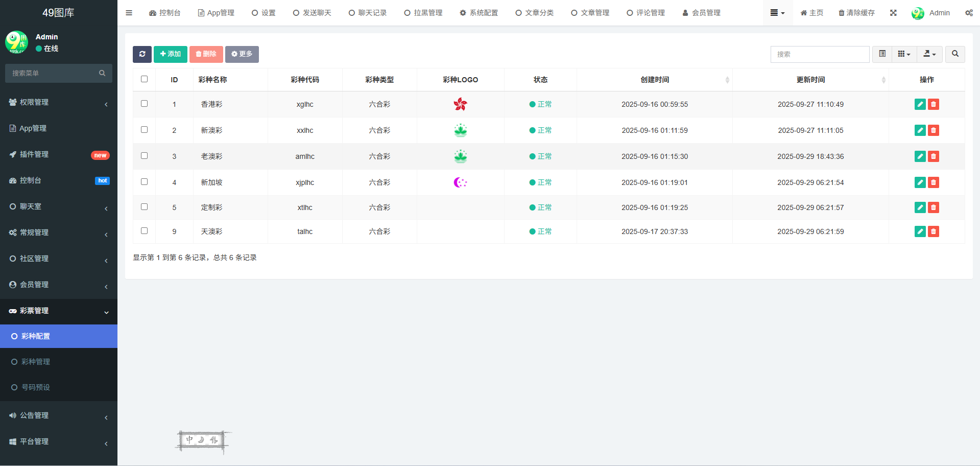The image size is (980, 466).
Task: Click the green 添加 button
Action: pos(170,54)
